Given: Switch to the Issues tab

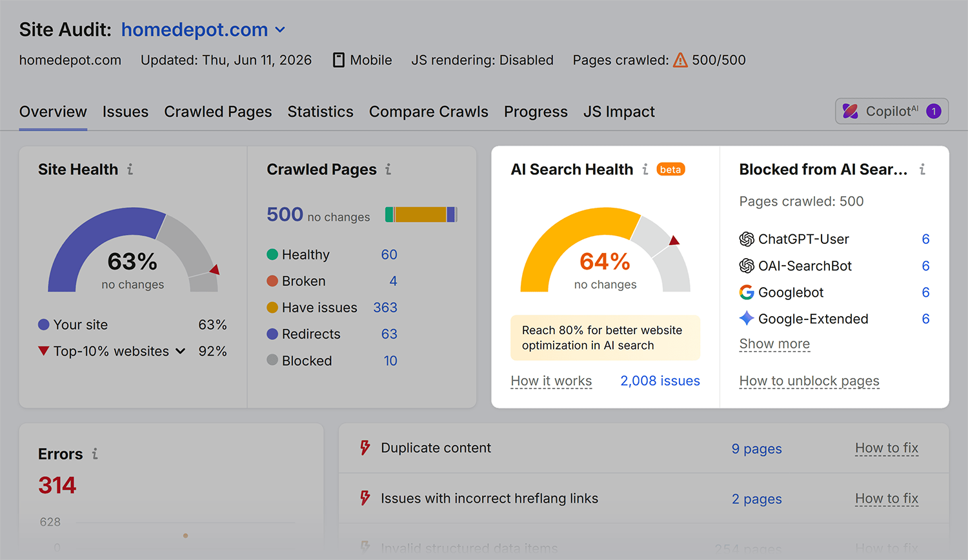Looking at the screenshot, I should pos(125,112).
